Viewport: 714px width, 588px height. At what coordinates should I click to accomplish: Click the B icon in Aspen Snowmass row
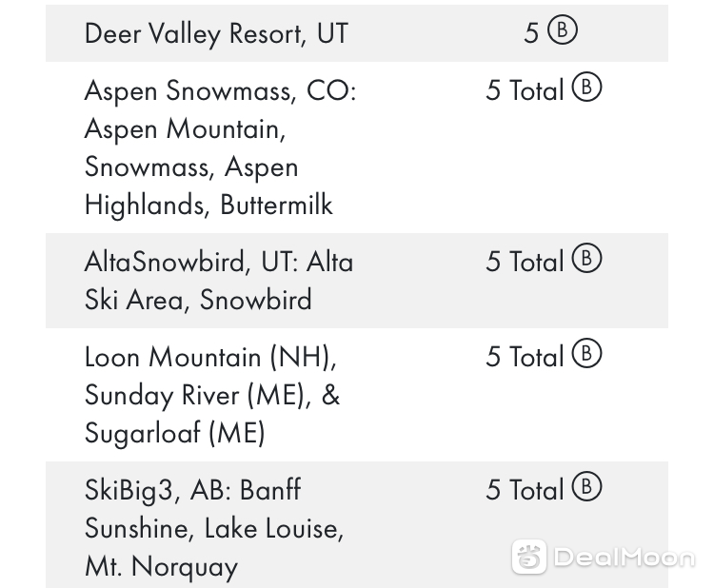586,87
